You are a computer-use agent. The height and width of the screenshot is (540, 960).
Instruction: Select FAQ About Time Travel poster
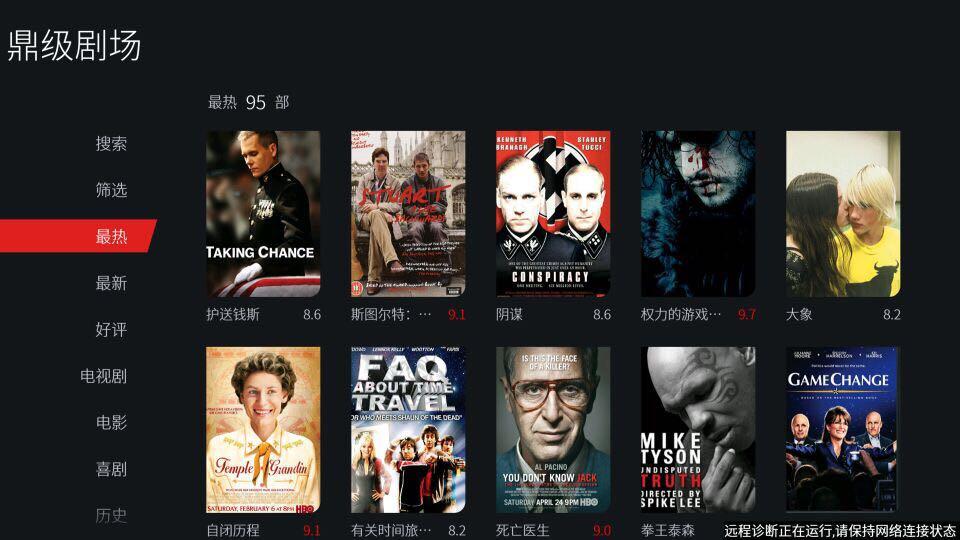pos(408,430)
